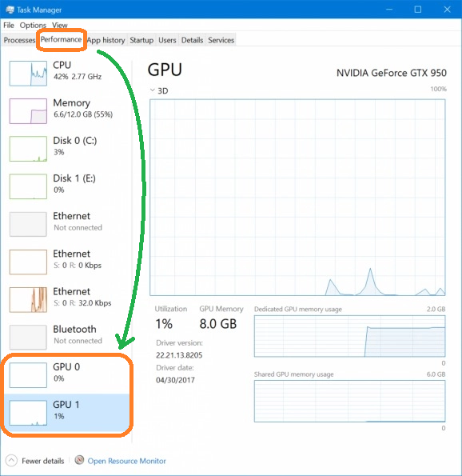This screenshot has height=476, width=462.
Task: Click the GPU 0 label
Action: (66, 366)
